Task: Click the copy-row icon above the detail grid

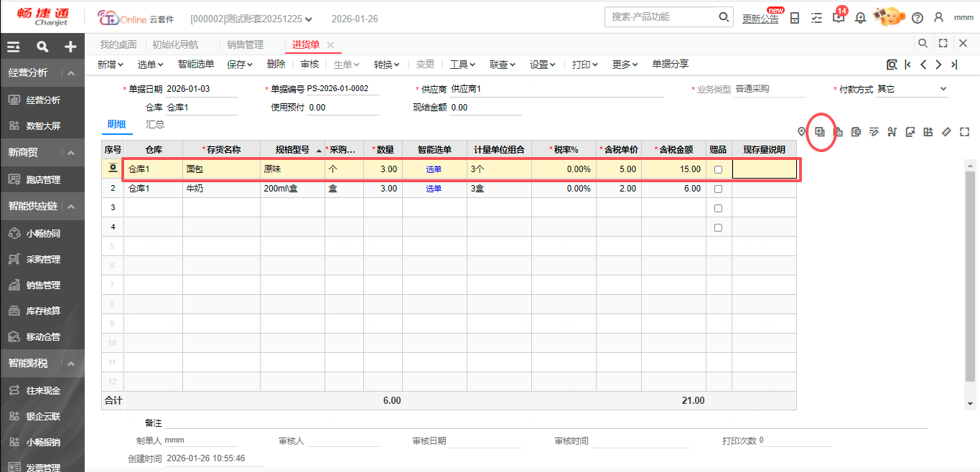Action: pyautogui.click(x=820, y=132)
